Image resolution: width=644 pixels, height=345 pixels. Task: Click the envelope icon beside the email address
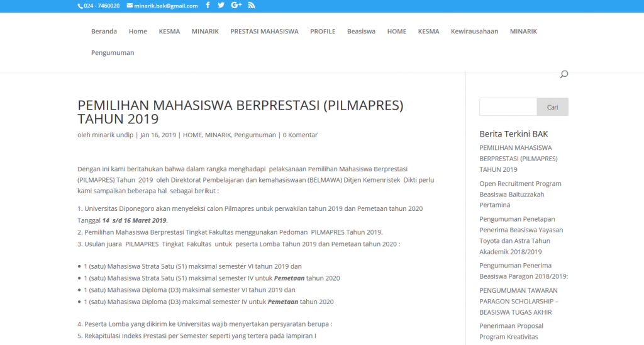pyautogui.click(x=130, y=6)
